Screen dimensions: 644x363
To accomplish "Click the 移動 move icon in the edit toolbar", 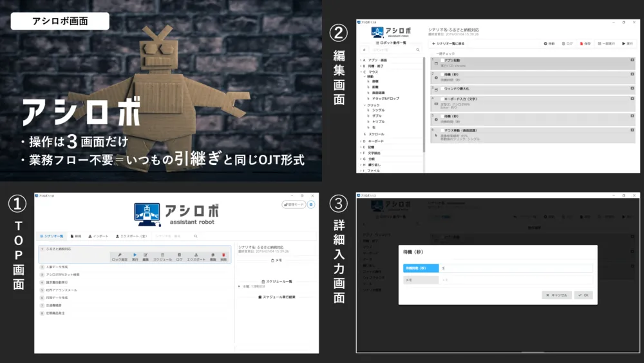I will (x=549, y=44).
